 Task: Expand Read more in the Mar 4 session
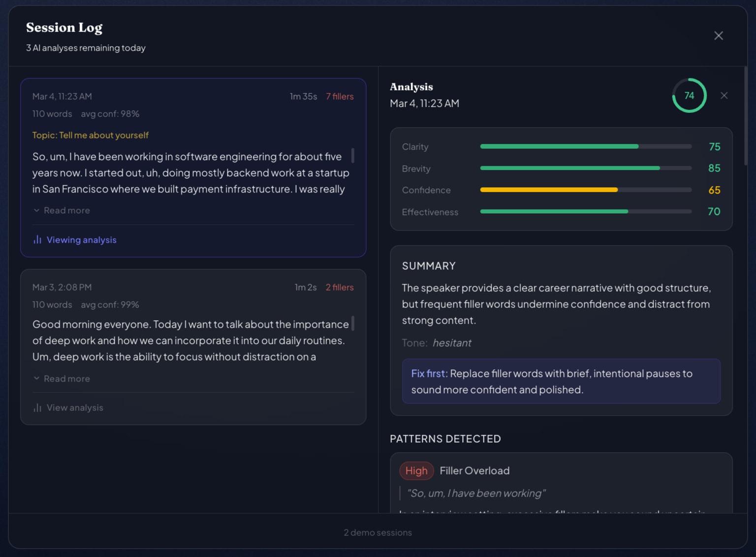(62, 210)
